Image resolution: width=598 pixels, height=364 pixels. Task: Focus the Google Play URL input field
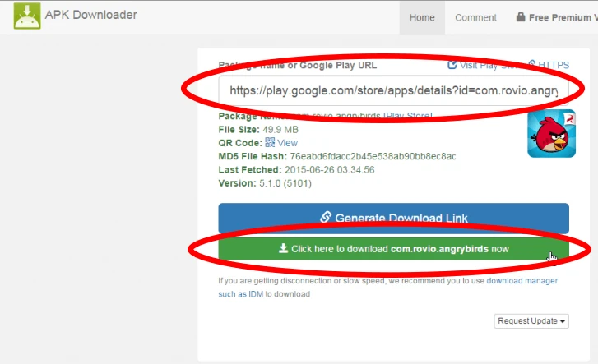pos(393,90)
